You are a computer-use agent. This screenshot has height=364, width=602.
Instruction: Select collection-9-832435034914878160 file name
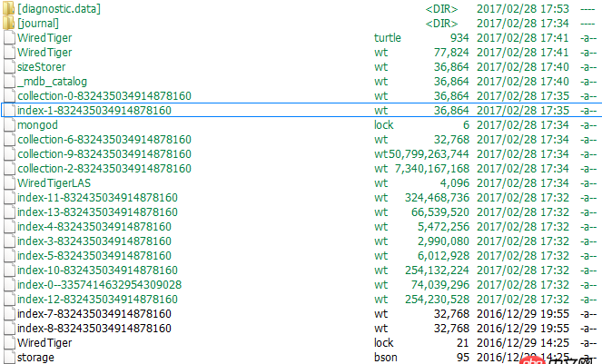(104, 154)
